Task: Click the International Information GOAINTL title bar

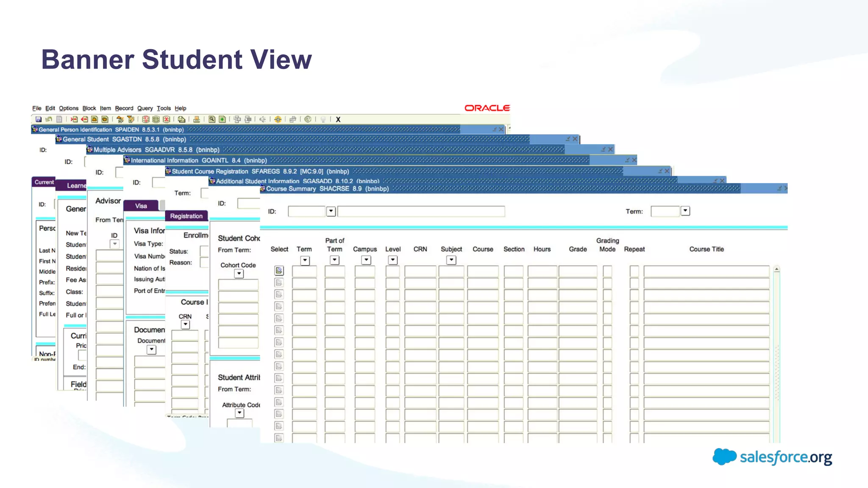Action: (380, 160)
